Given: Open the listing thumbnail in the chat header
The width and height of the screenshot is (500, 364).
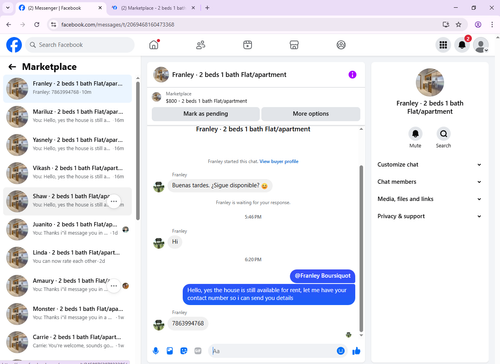Looking at the screenshot, I should pos(161,74).
